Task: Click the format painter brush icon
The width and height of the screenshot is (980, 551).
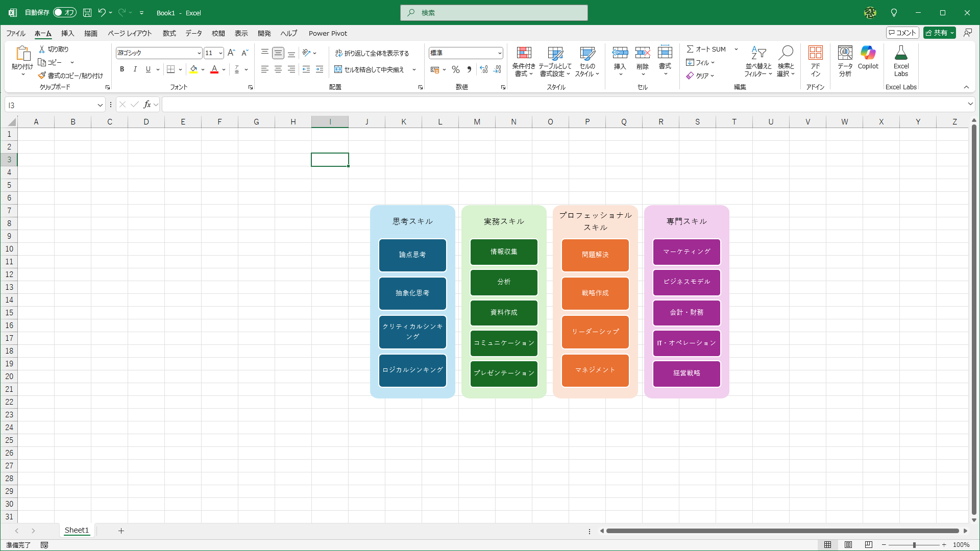Action: coord(42,76)
